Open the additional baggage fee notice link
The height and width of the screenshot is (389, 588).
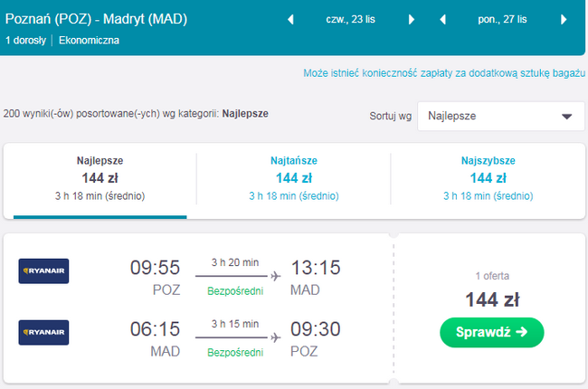tap(441, 72)
